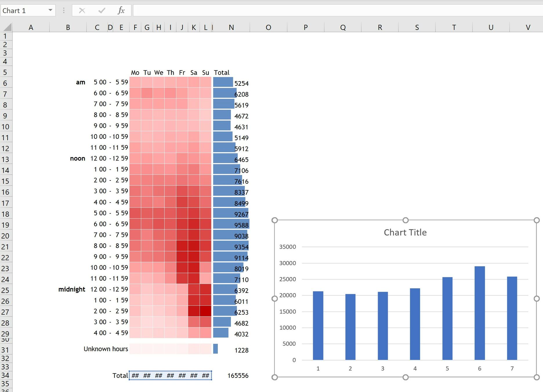The width and height of the screenshot is (543, 392).
Task: Select the Chart Title text in chart
Action: (x=405, y=232)
